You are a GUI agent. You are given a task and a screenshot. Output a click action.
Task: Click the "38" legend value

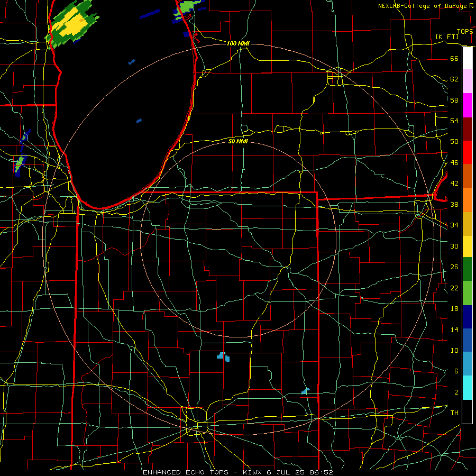point(454,204)
